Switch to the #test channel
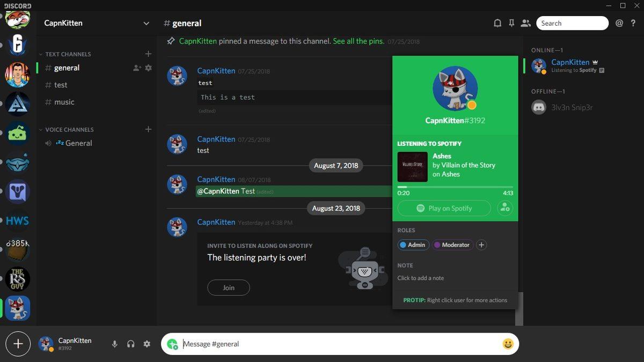This screenshot has width=644, height=362. 60,85
